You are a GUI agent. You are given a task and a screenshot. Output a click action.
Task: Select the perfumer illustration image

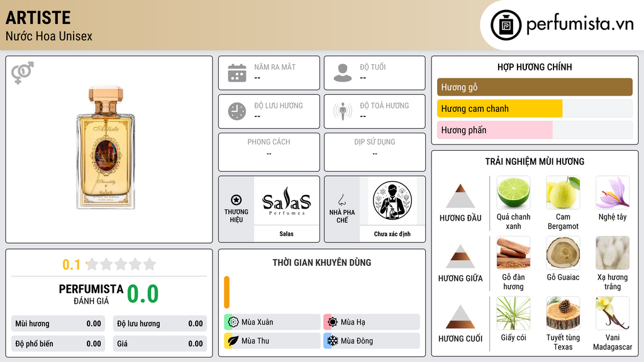(392, 200)
